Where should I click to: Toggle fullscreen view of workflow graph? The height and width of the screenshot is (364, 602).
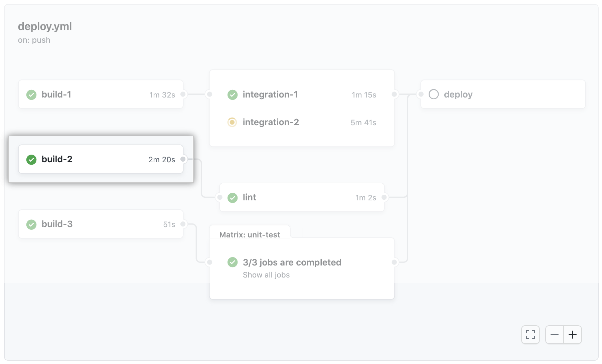coord(531,335)
